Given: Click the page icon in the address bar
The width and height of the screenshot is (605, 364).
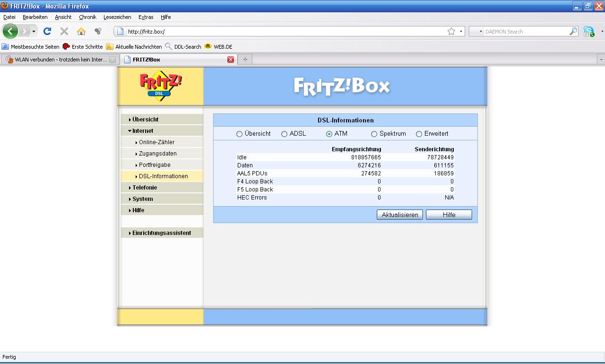Looking at the screenshot, I should pos(121,32).
